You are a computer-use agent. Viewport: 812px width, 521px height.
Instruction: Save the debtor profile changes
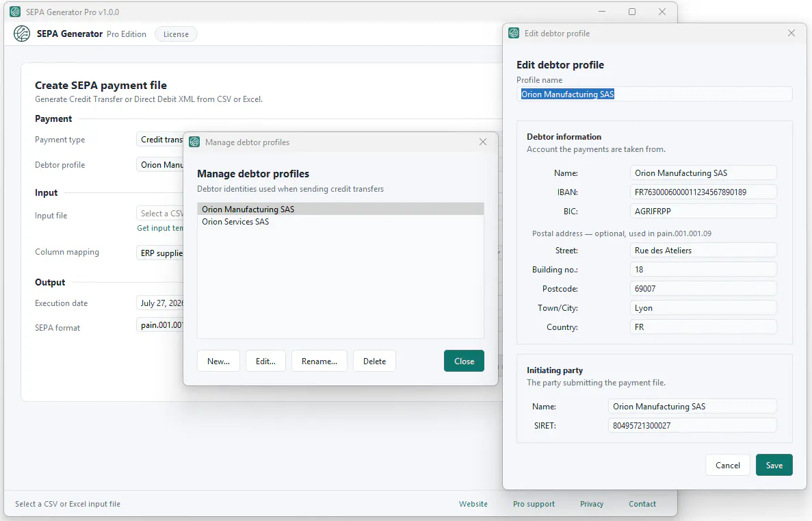point(774,465)
